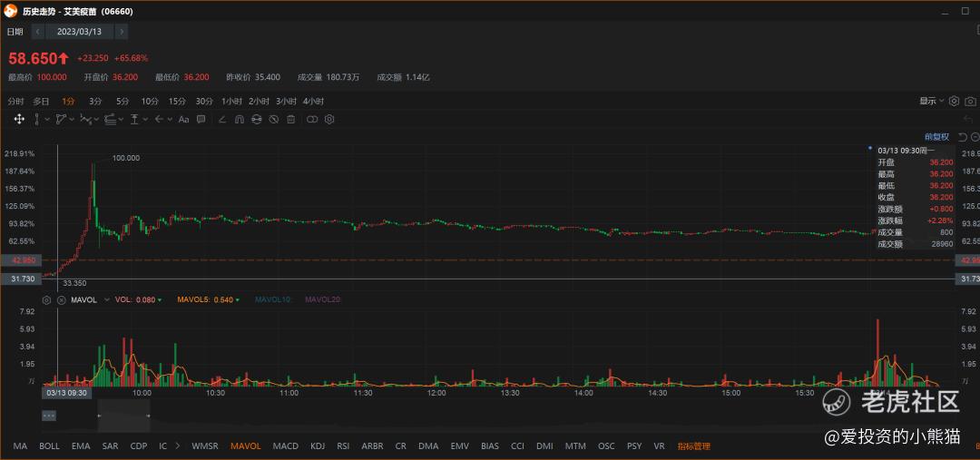Switch to the 15分 period tab

(177, 102)
